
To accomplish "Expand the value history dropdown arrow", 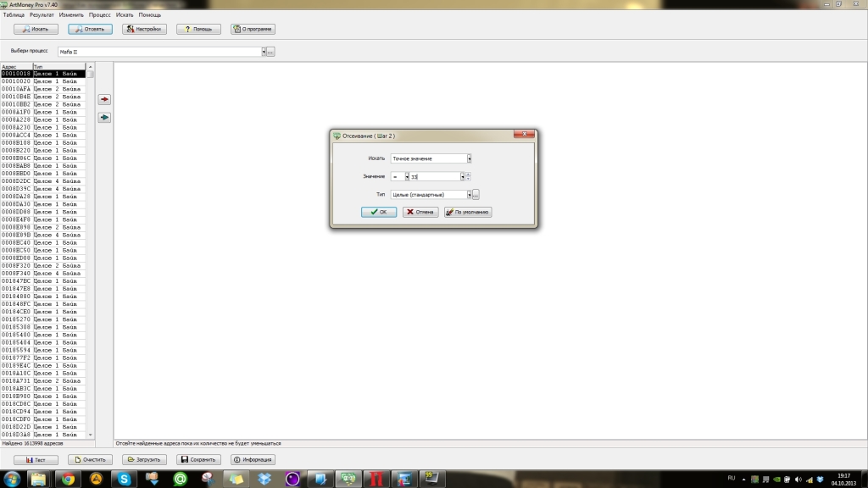I will tap(462, 176).
